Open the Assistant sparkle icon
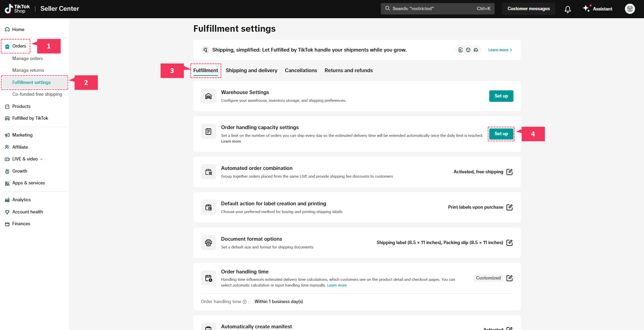Screen dimensions: 644x330 tap(586, 9)
